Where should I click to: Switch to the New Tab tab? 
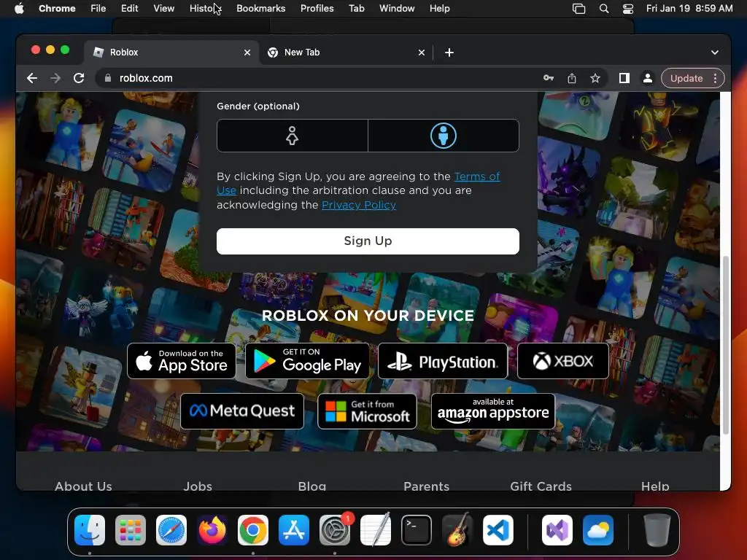(347, 52)
